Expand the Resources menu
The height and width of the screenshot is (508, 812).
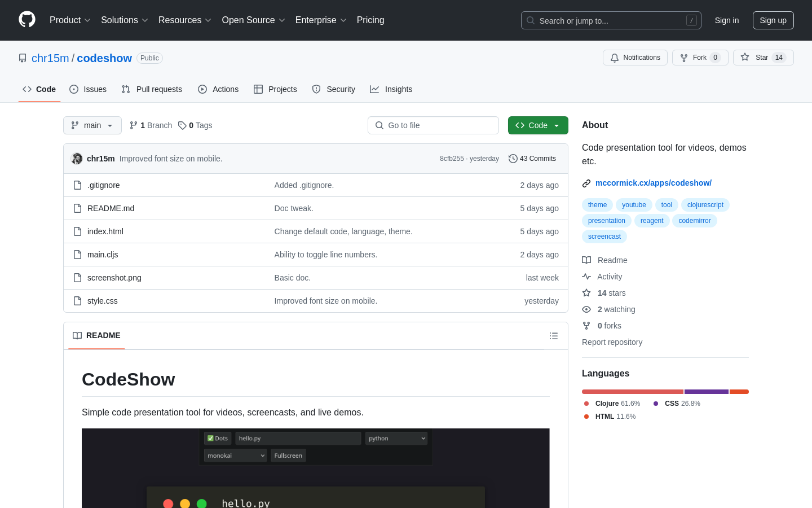[185, 20]
